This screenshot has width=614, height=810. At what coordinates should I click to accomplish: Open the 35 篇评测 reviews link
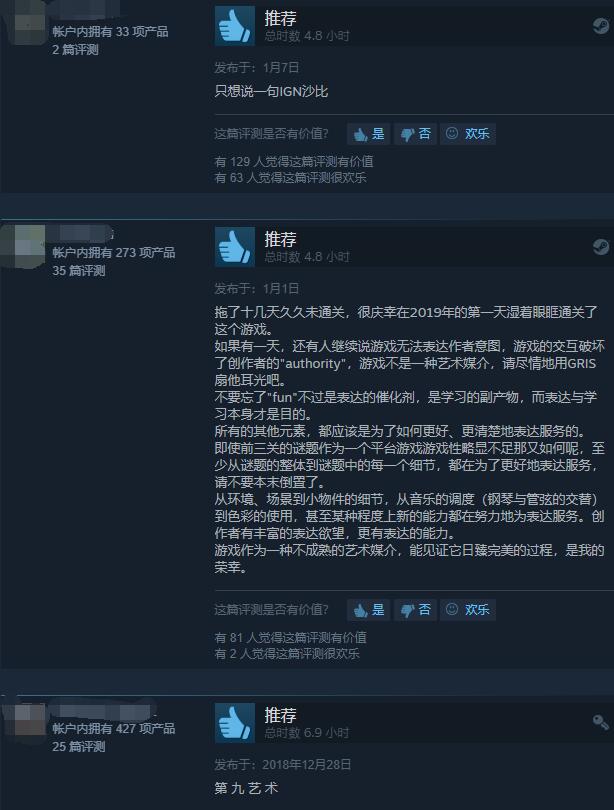(78, 271)
